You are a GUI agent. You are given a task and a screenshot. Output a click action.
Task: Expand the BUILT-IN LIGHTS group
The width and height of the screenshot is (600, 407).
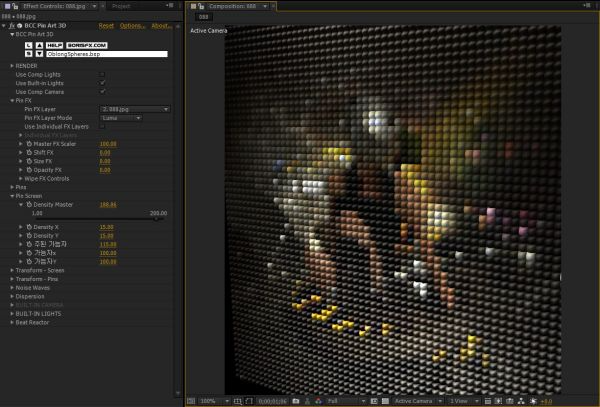coord(12,314)
